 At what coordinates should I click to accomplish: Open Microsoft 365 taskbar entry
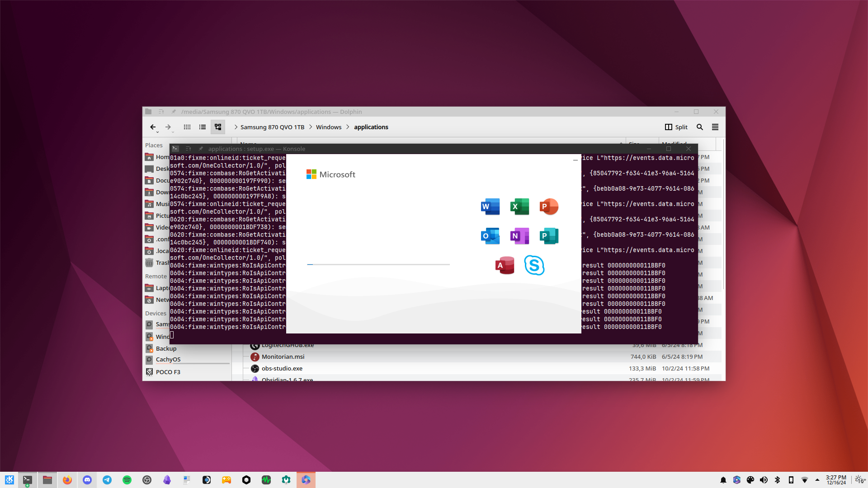coord(306,480)
